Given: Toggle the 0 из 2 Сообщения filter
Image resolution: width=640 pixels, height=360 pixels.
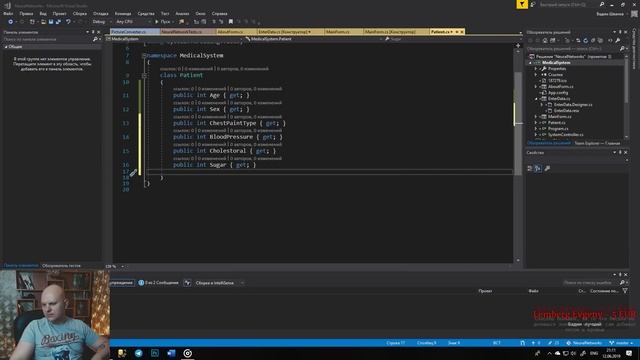Looking at the screenshot, I should [x=158, y=282].
